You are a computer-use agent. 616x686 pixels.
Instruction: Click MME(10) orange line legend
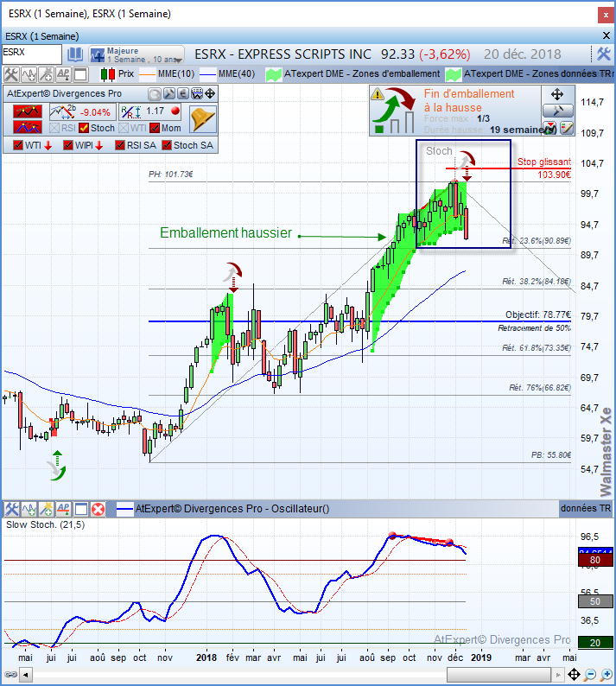click(167, 74)
